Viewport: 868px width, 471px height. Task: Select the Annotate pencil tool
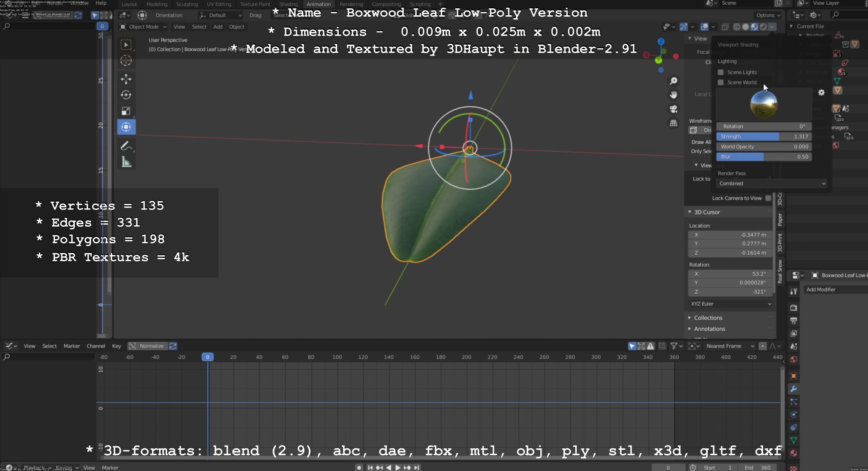[x=126, y=146]
